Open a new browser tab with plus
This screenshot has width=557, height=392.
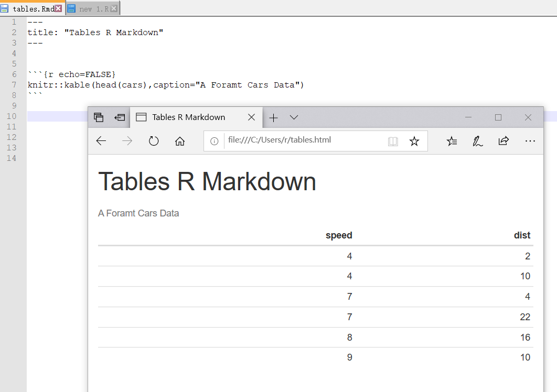click(274, 117)
